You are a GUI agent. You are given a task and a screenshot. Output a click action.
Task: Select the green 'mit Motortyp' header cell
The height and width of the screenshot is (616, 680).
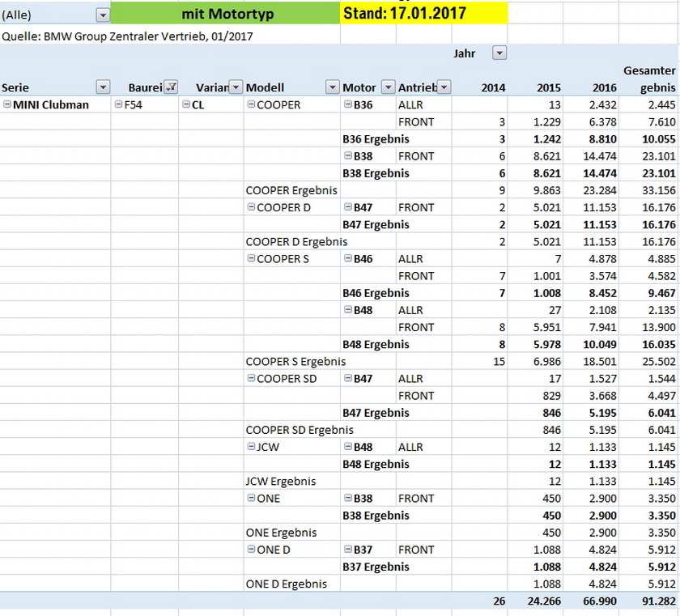tap(226, 13)
